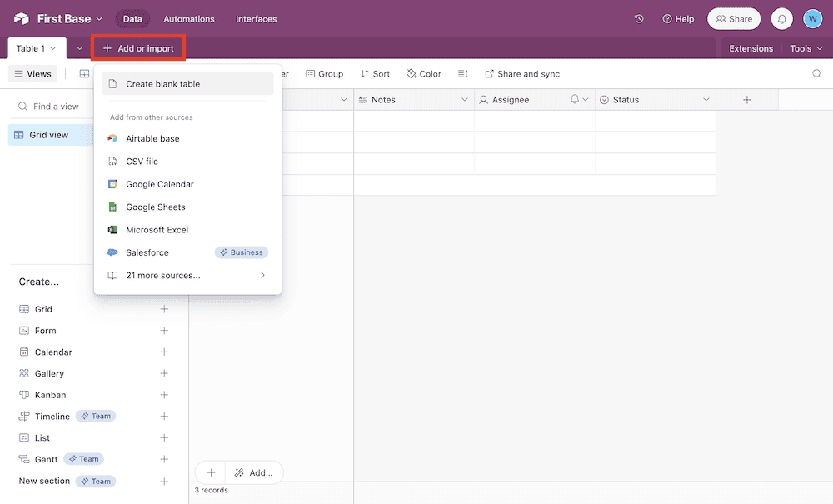Click the Airtable logo icon
Image resolution: width=833 pixels, height=504 pixels.
pyautogui.click(x=22, y=18)
